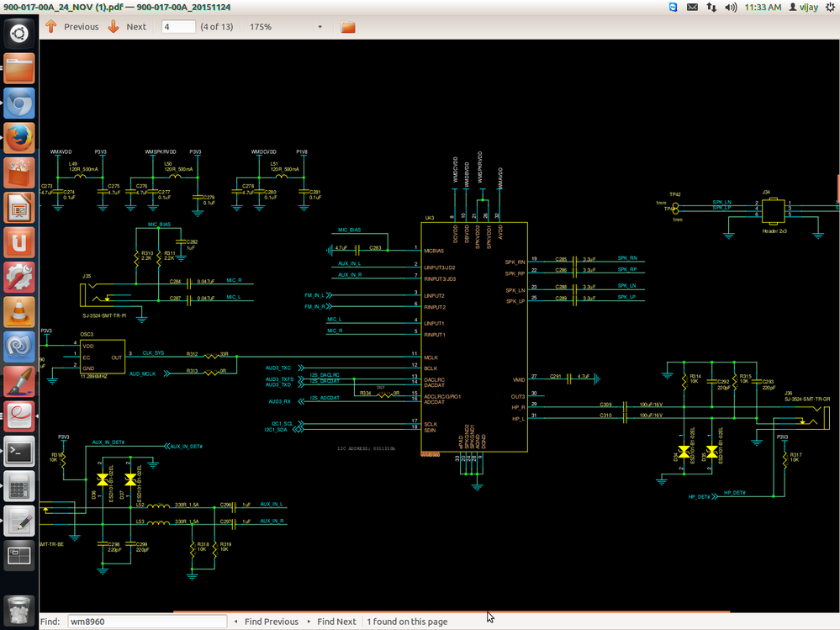The image size is (840, 630).
Task: Open the Workspace Switcher from the launcher
Action: pyautogui.click(x=18, y=556)
